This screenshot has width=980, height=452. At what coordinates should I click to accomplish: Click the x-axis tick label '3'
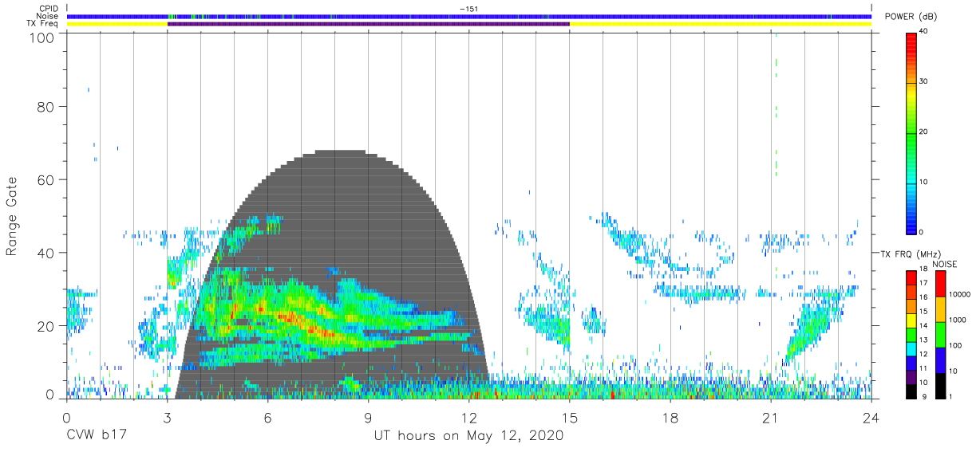tap(167, 418)
